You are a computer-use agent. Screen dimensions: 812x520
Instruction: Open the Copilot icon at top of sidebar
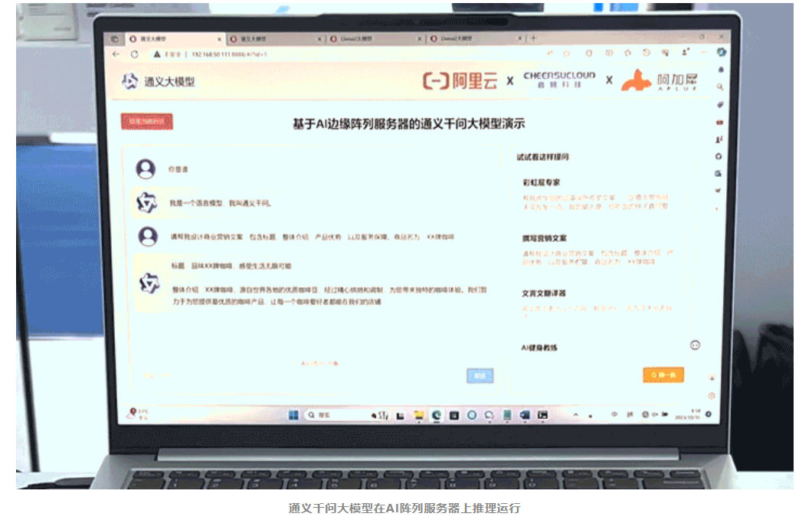coord(721,52)
